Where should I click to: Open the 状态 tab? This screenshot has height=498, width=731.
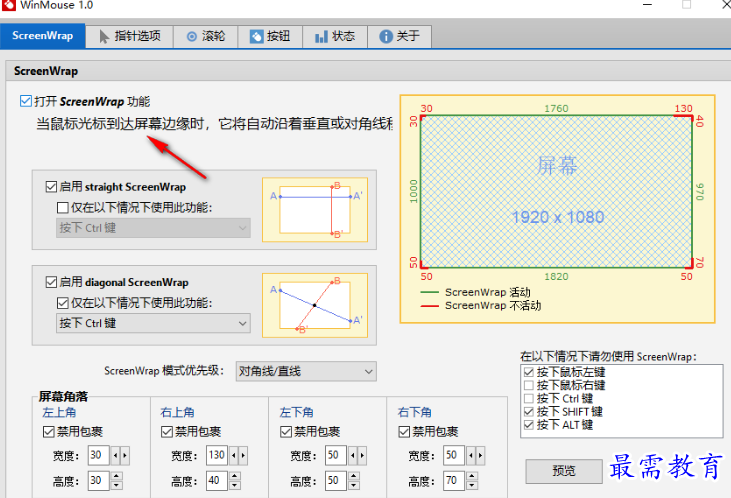335,36
